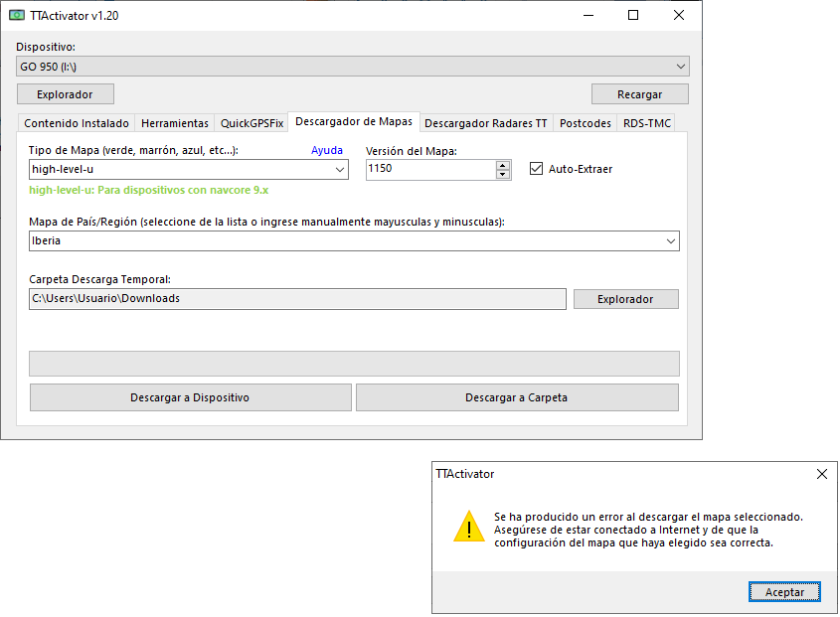
Task: Select the Descargador de Mapas tab
Action: [354, 121]
